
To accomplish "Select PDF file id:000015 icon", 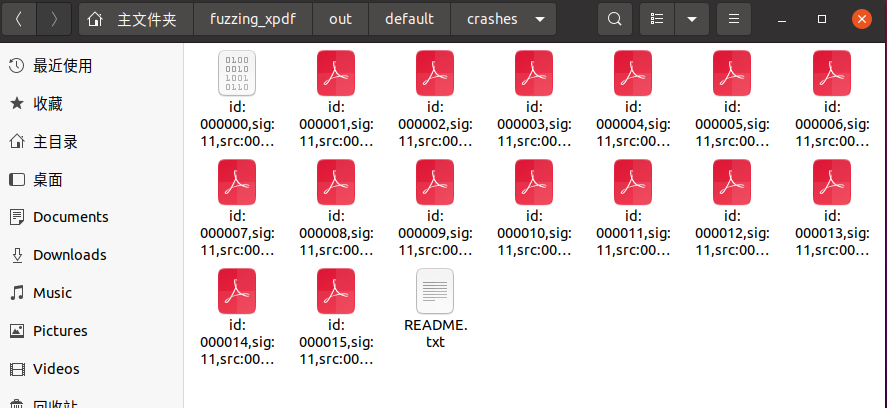I will [336, 291].
